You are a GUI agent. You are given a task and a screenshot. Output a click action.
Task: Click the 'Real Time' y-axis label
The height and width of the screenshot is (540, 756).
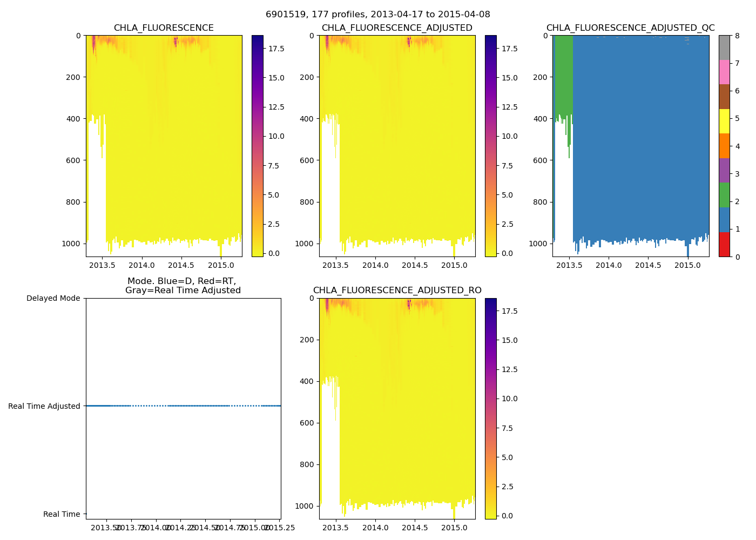click(x=62, y=514)
